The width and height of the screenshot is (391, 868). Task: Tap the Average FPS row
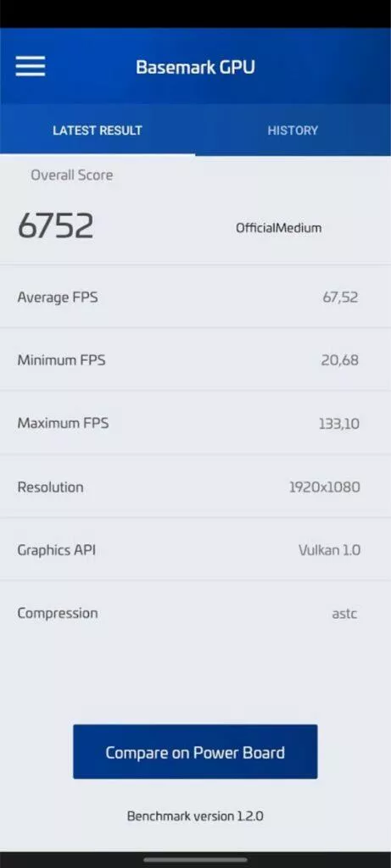[195, 297]
